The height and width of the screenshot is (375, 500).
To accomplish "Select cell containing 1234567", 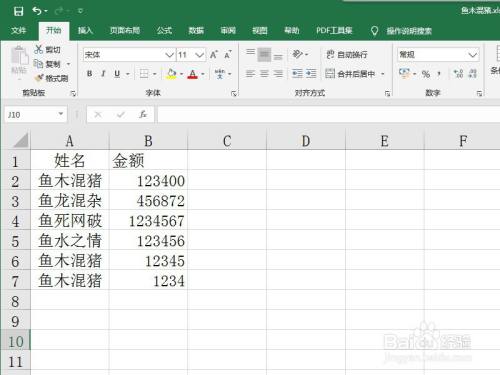I will (148, 220).
